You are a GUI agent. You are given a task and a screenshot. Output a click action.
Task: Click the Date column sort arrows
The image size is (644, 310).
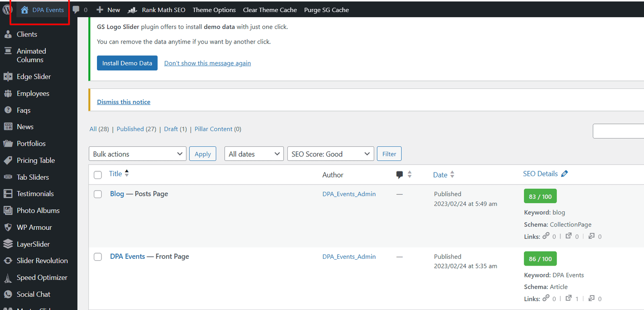coord(452,175)
